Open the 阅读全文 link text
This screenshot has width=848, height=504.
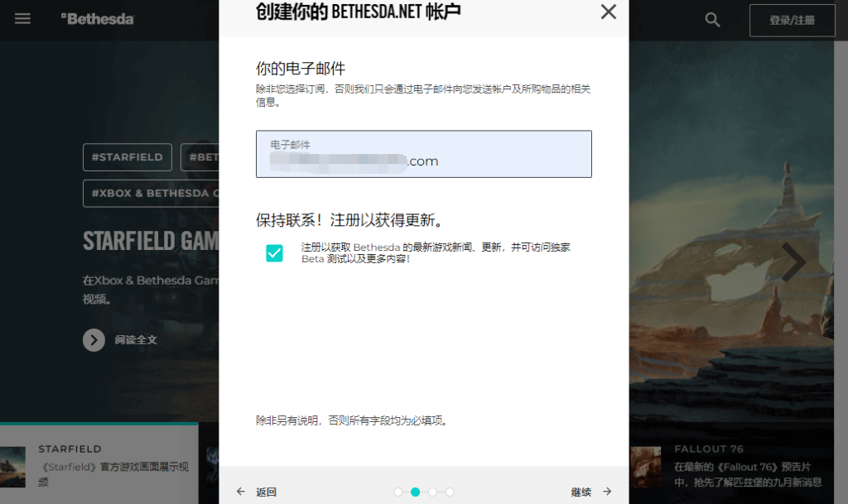pos(136,340)
